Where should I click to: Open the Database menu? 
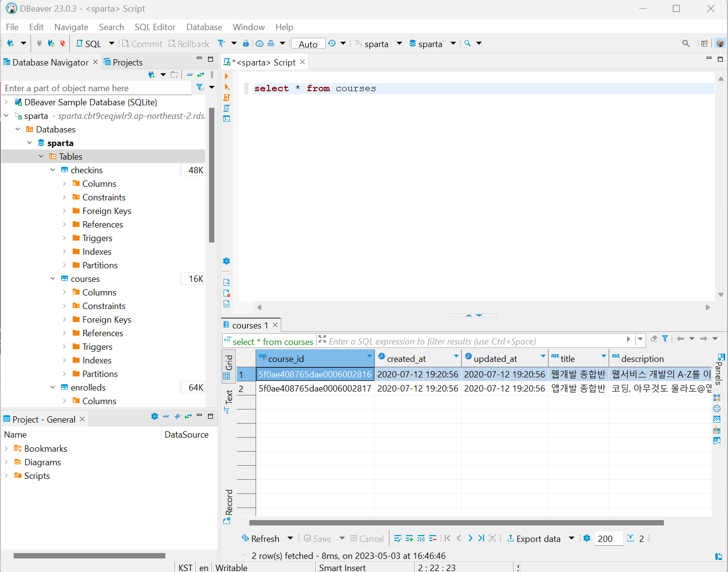coord(204,27)
